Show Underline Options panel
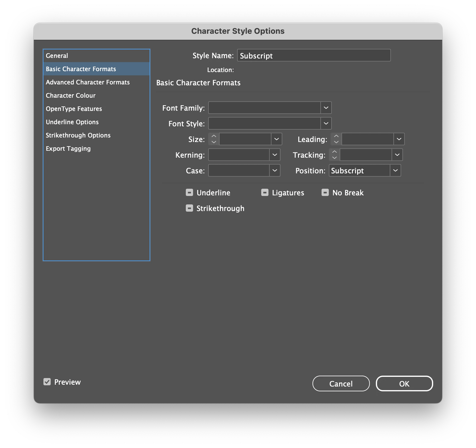The width and height of the screenshot is (476, 448). pos(97,122)
